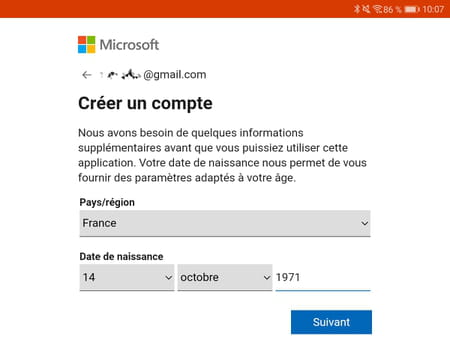Click the Suivant button

click(x=331, y=322)
